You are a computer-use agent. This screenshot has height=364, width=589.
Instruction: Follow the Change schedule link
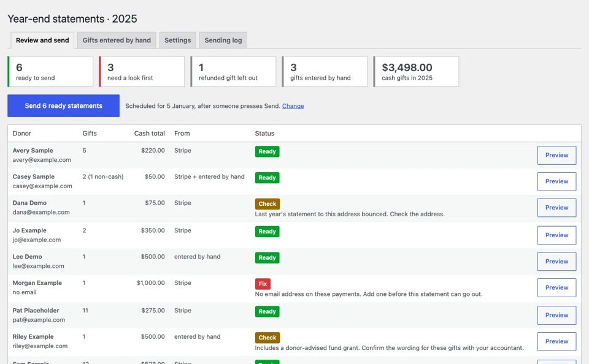tap(293, 106)
